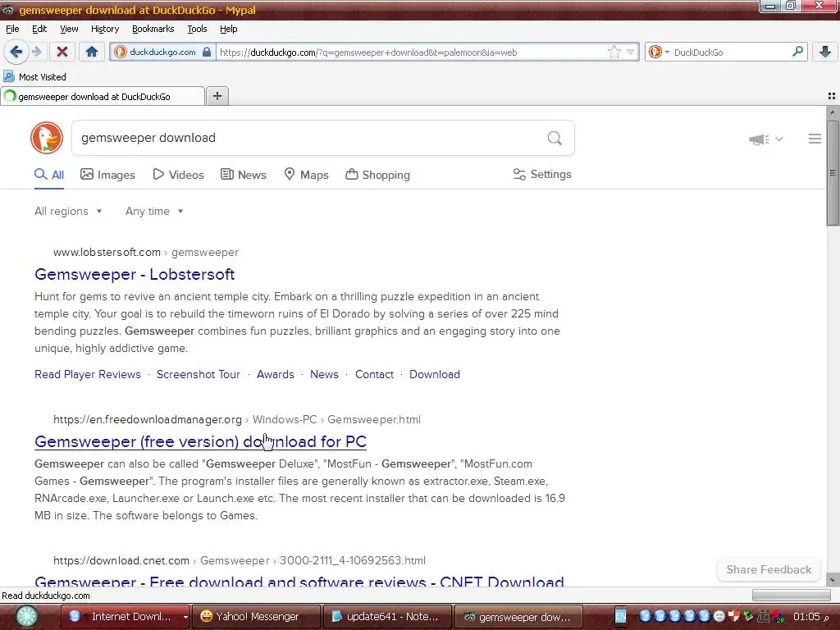Open the Bookmarks menu
The height and width of the screenshot is (630, 840).
[153, 29]
